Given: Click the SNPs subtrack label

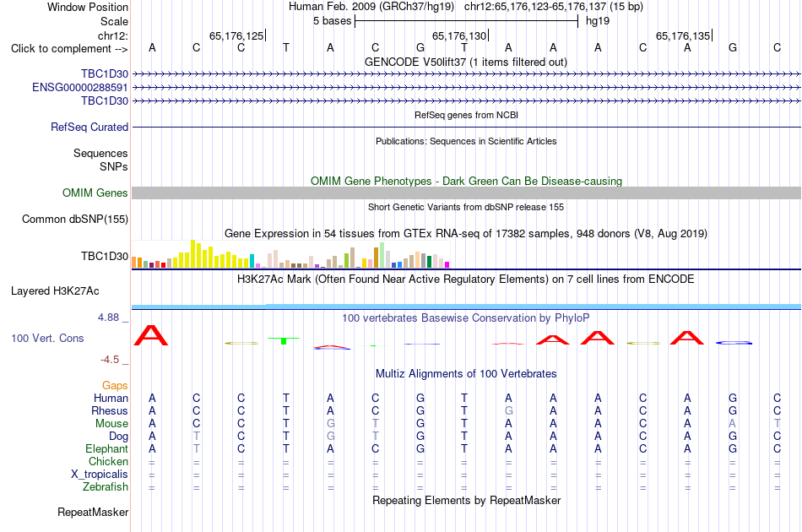Looking at the screenshot, I should [x=114, y=166].
